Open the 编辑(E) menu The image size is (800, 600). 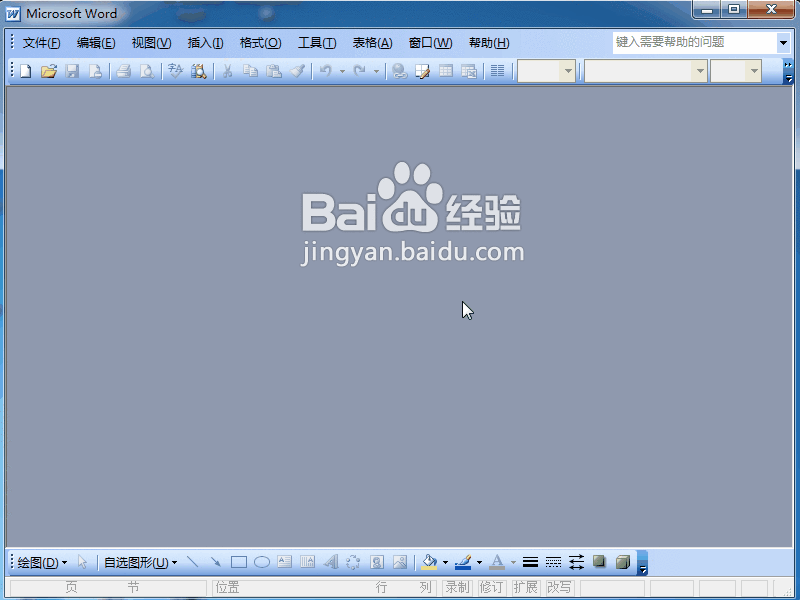pyautogui.click(x=96, y=43)
